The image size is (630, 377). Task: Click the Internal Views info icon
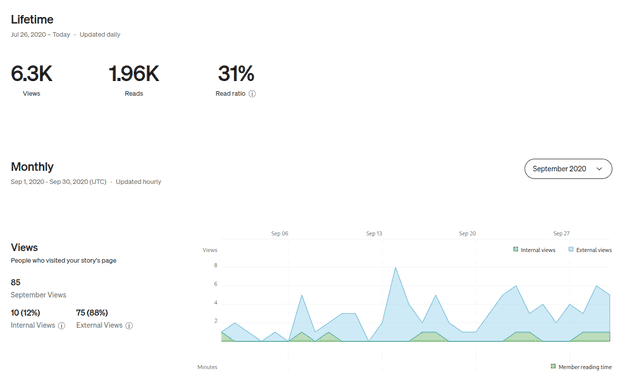point(61,326)
